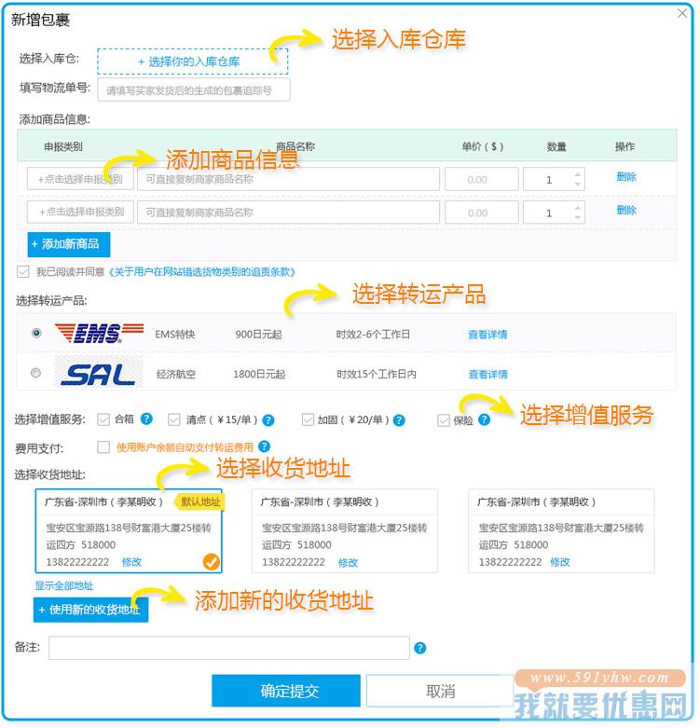This screenshot has height=728, width=700.
Task: Select the rightmost address card
Action: pyautogui.click(x=561, y=530)
